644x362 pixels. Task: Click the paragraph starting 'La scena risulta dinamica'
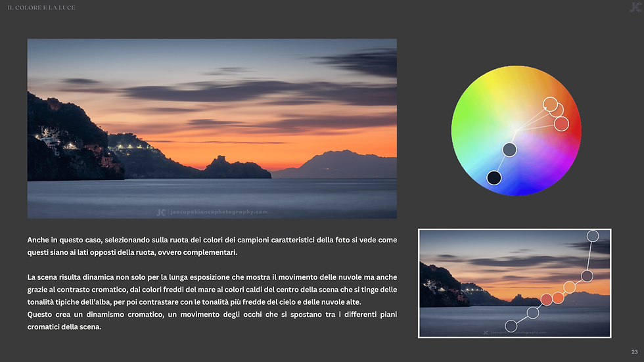pyautogui.click(x=212, y=289)
